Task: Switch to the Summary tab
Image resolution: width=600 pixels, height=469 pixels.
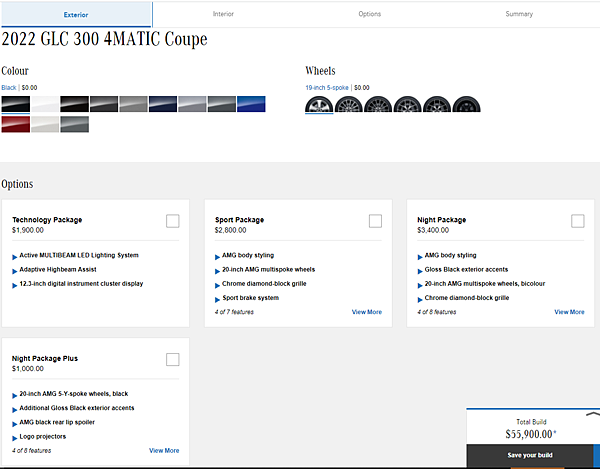Action: click(519, 14)
